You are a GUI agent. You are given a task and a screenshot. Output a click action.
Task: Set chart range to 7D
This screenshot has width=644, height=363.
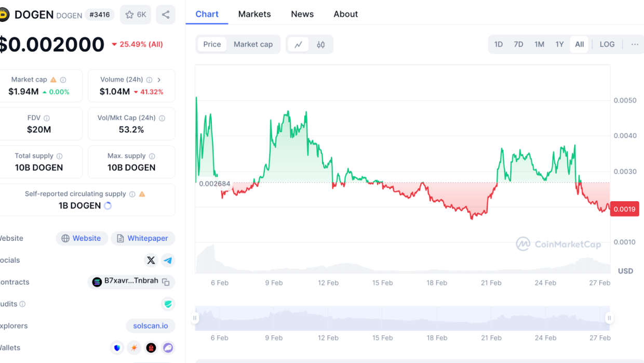[x=518, y=44]
